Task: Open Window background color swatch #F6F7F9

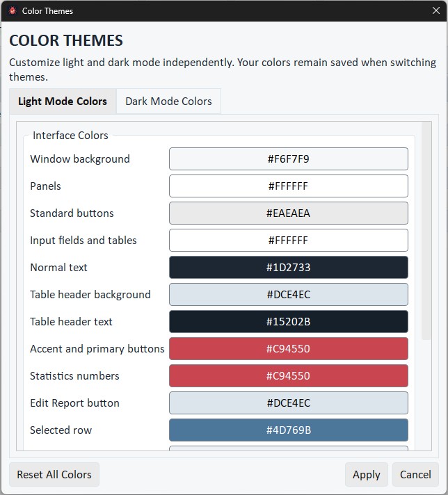Action: 289,159
